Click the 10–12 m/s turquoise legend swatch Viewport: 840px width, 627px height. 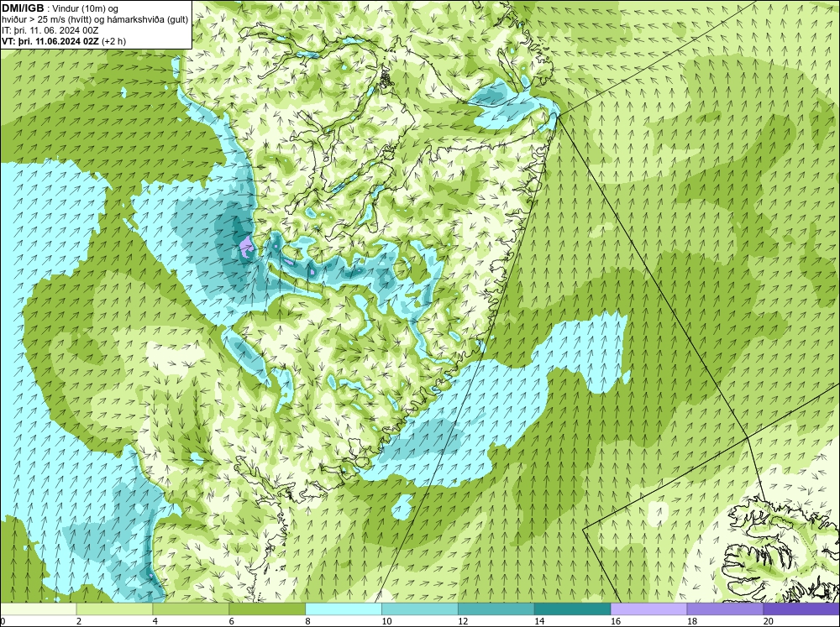click(420, 609)
